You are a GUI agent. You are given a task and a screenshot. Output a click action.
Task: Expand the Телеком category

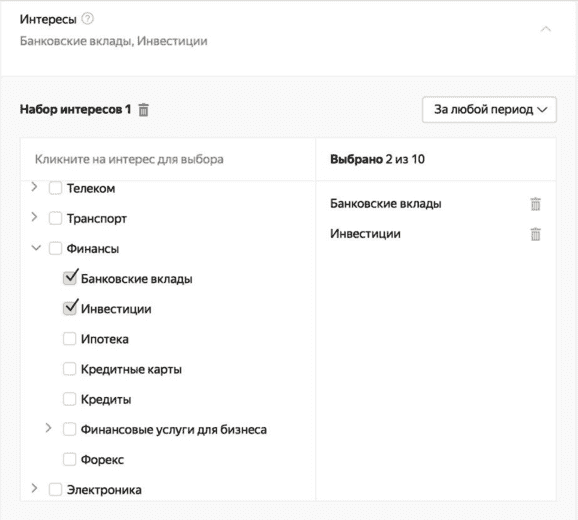[34, 187]
